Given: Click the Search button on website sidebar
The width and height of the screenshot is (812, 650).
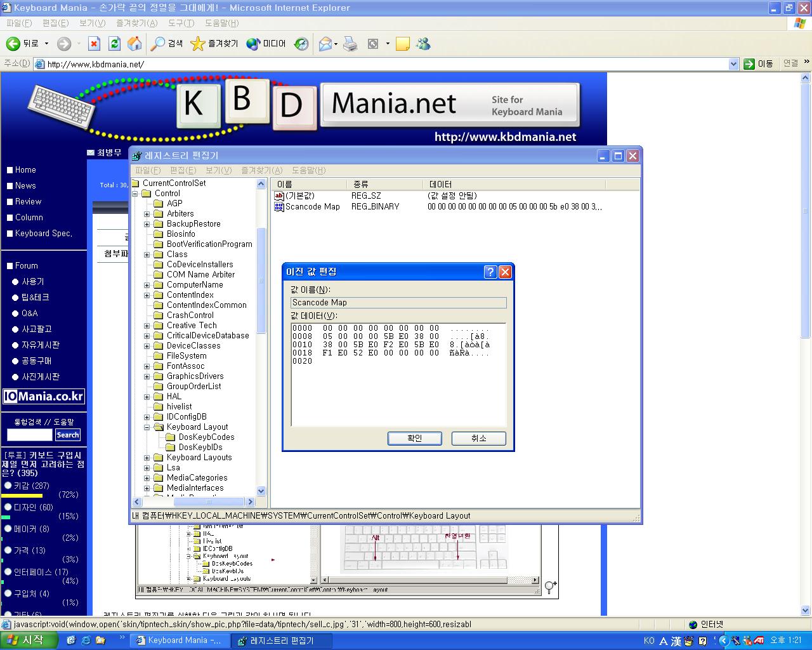Looking at the screenshot, I should [67, 435].
